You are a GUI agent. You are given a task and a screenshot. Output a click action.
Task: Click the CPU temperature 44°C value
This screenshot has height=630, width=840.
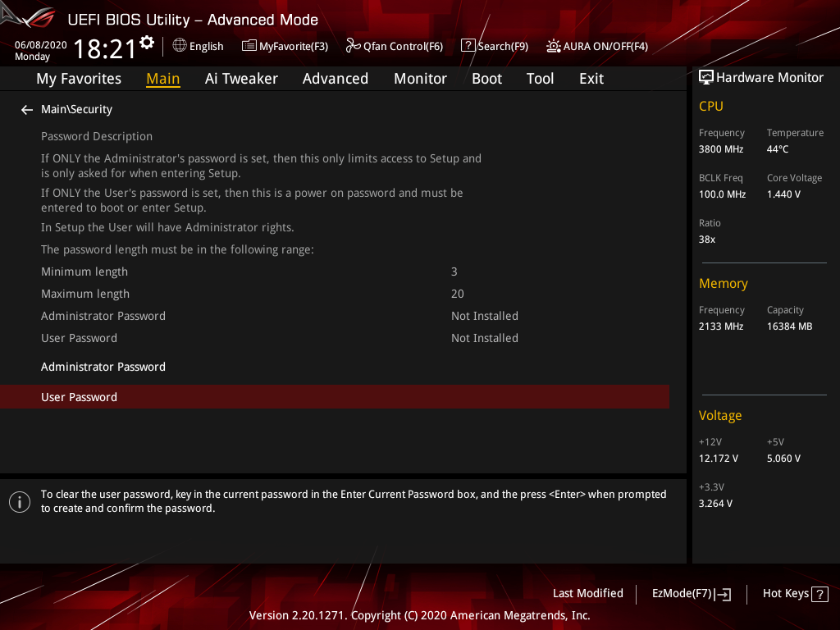click(778, 149)
